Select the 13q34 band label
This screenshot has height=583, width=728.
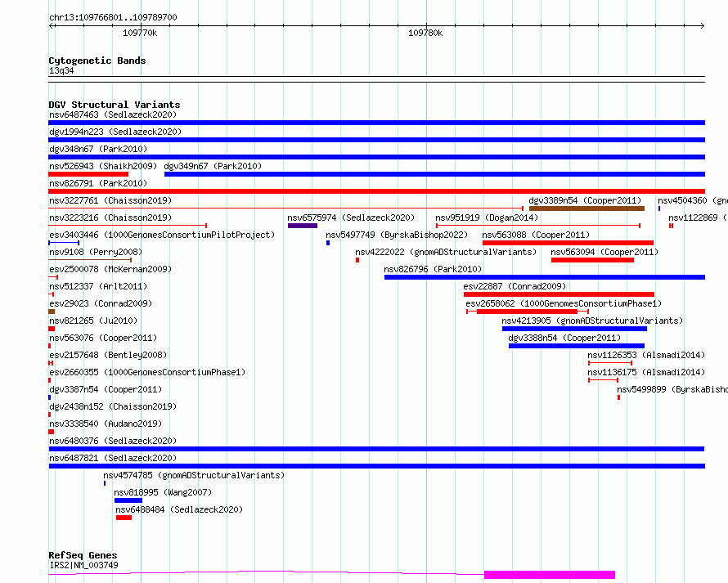(x=61, y=70)
